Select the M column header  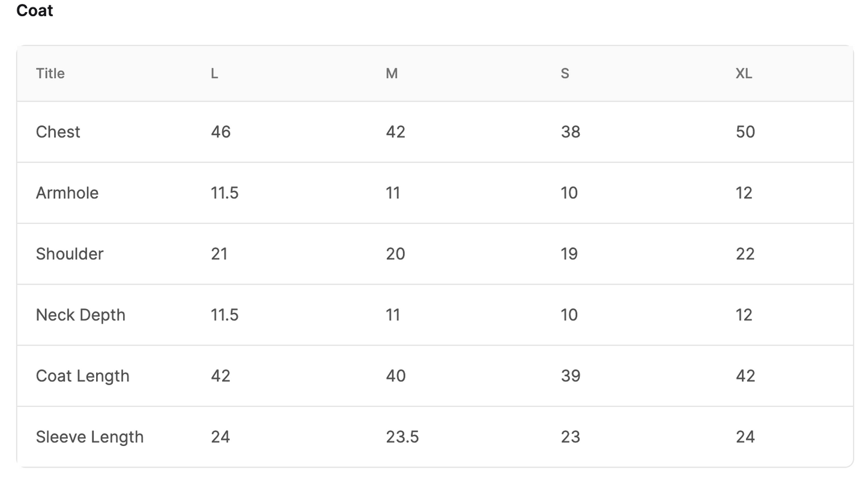[392, 73]
